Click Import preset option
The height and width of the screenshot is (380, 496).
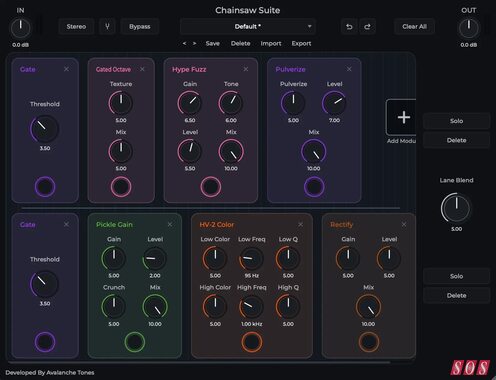(271, 43)
